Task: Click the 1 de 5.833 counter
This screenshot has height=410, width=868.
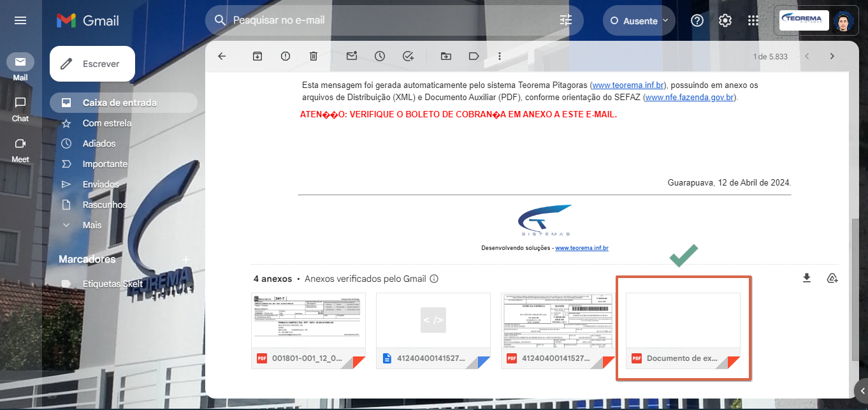Action: coord(770,56)
